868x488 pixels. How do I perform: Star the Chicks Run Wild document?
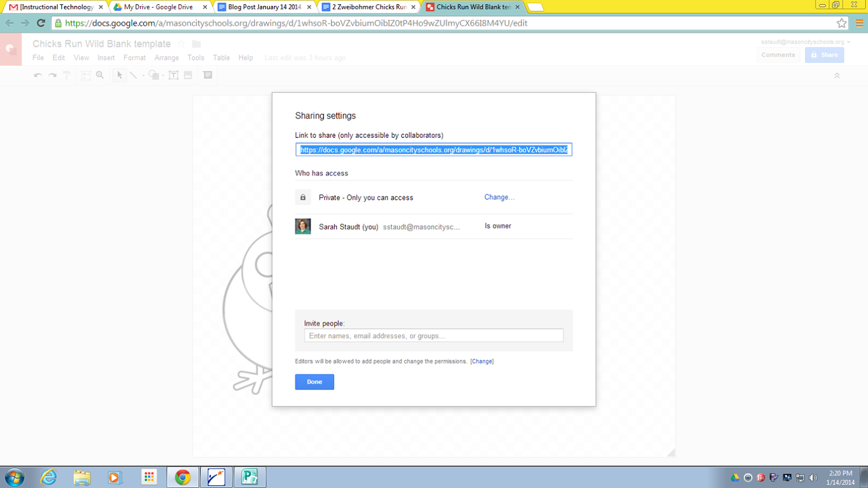coord(181,44)
